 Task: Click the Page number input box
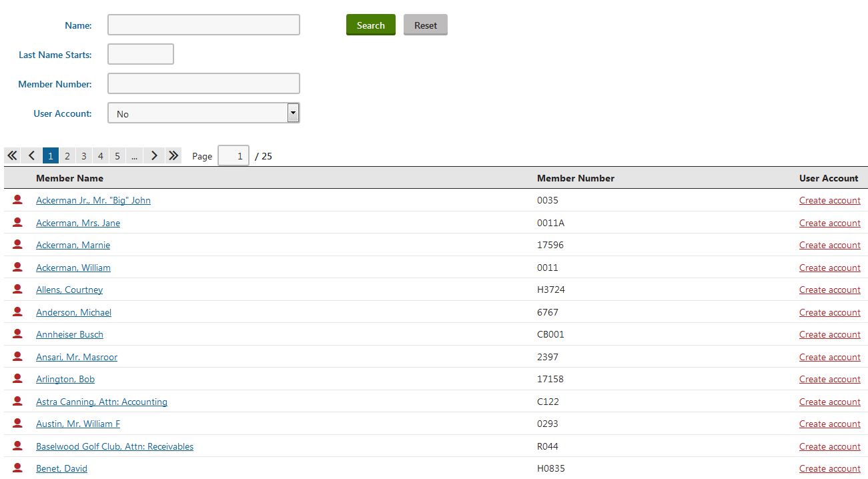pos(233,156)
